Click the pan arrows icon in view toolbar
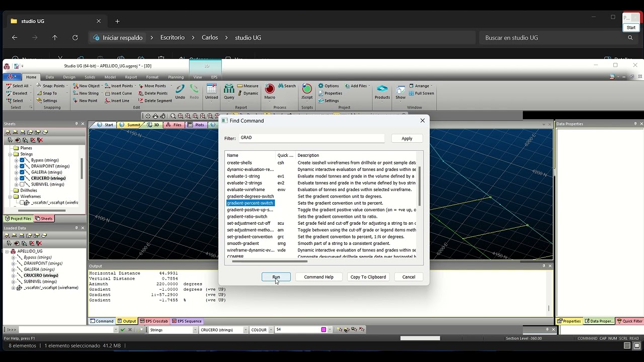Screen dimensions: 644x362 pos(148,116)
